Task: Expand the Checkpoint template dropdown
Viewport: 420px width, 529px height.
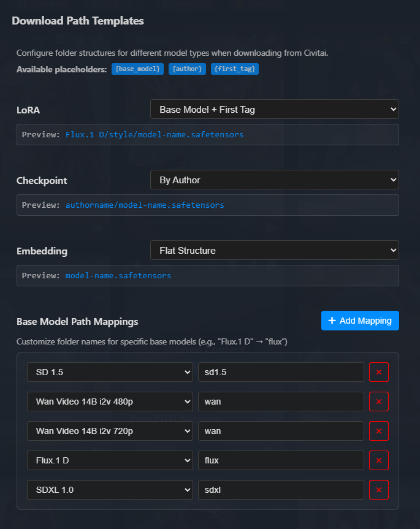Action: pyautogui.click(x=274, y=180)
